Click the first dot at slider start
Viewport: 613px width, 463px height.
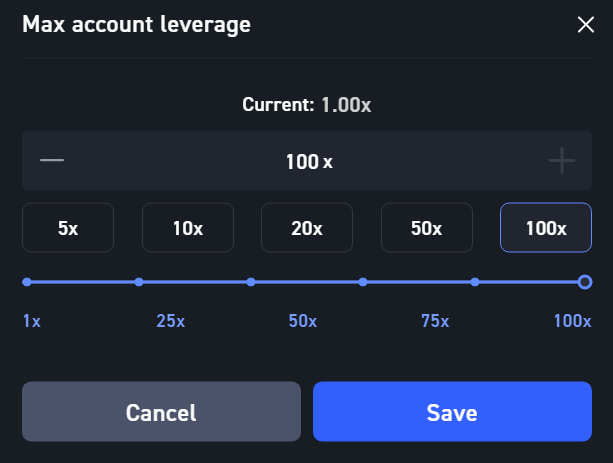27,282
